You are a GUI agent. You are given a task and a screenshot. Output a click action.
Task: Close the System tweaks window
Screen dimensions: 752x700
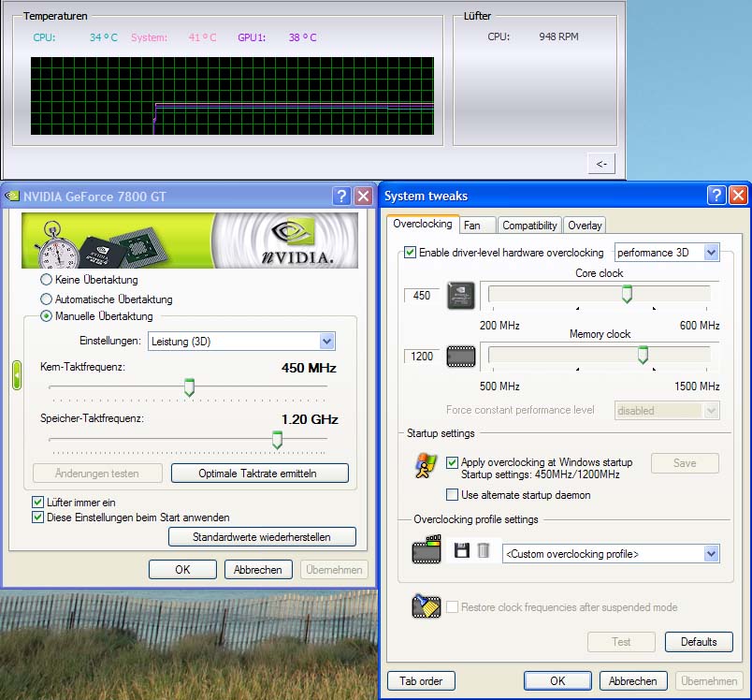738,196
